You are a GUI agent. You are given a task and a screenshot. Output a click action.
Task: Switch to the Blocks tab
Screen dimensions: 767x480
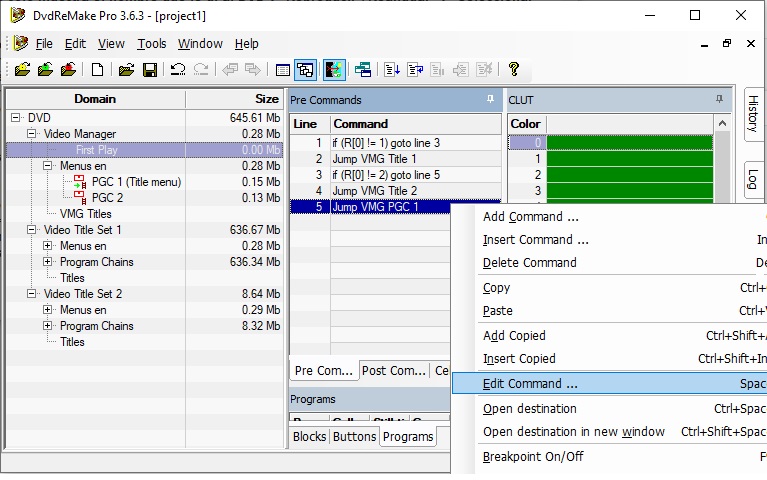pos(310,436)
